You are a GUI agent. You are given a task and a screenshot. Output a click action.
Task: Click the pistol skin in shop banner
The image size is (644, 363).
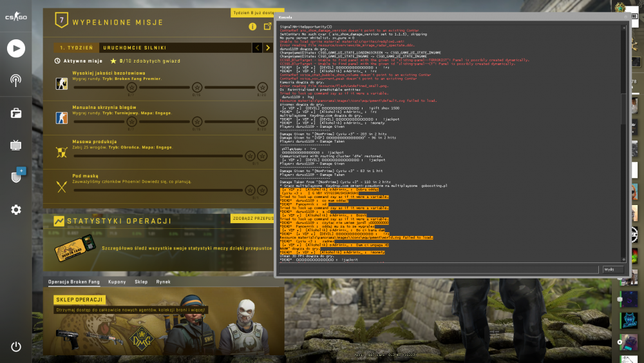(x=68, y=338)
